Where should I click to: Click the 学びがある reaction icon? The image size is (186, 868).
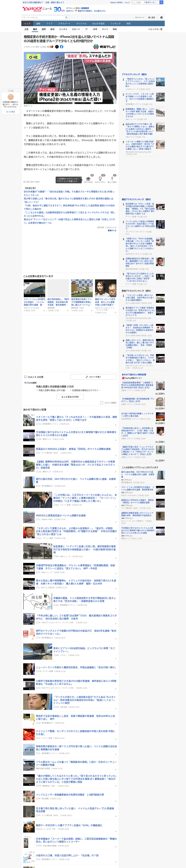click(x=89, y=179)
